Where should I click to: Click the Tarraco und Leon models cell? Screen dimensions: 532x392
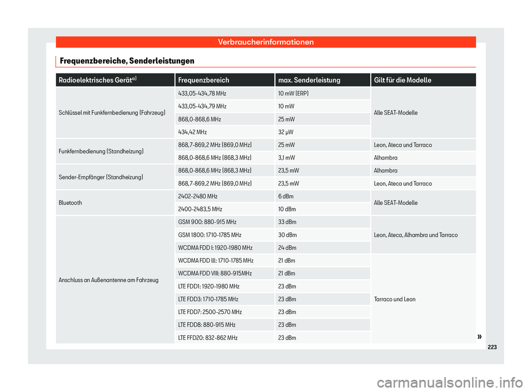tap(423, 299)
